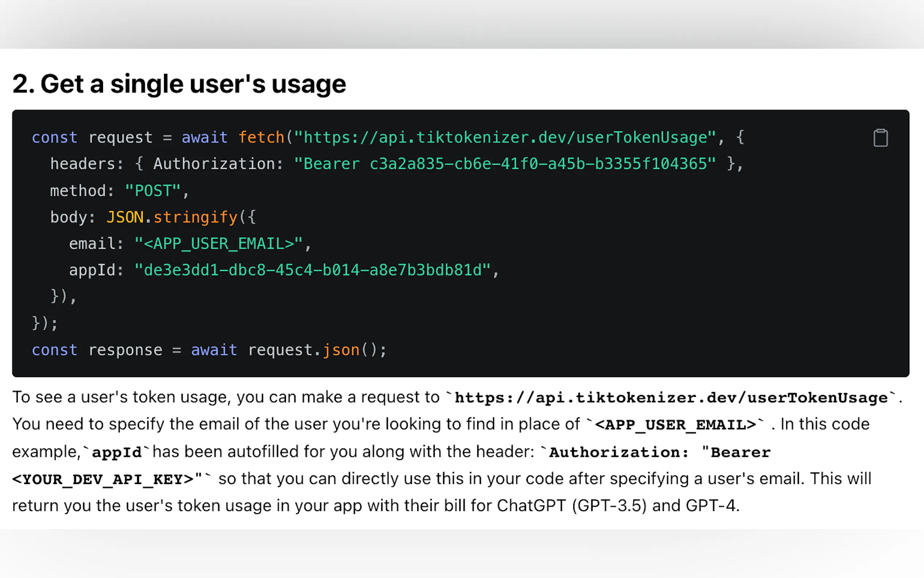Screen dimensions: 924x578
Task: Click the bold <APP_USER_EMAIL> in the description
Action: click(675, 425)
